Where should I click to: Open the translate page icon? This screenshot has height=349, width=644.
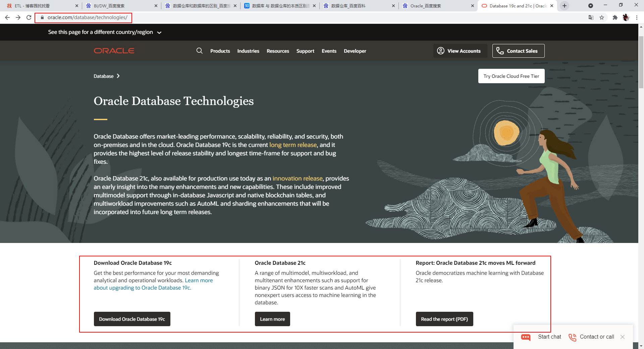tap(591, 17)
